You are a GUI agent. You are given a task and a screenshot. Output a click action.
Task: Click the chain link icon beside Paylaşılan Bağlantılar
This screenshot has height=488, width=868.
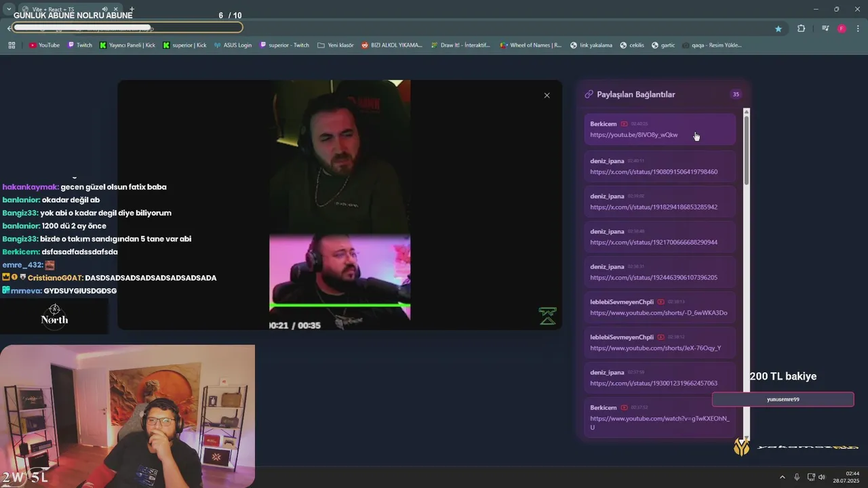click(589, 94)
